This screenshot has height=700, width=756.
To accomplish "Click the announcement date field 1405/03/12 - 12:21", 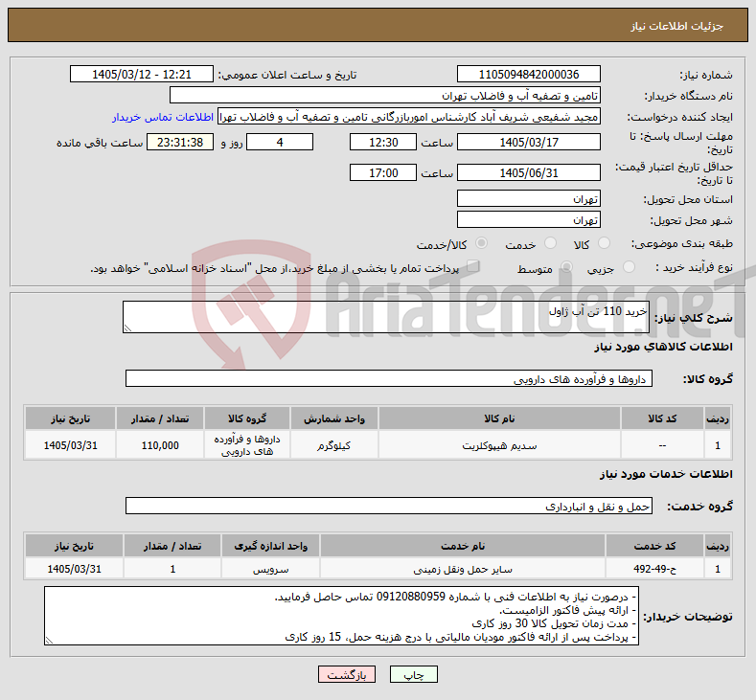I will (x=142, y=74).
